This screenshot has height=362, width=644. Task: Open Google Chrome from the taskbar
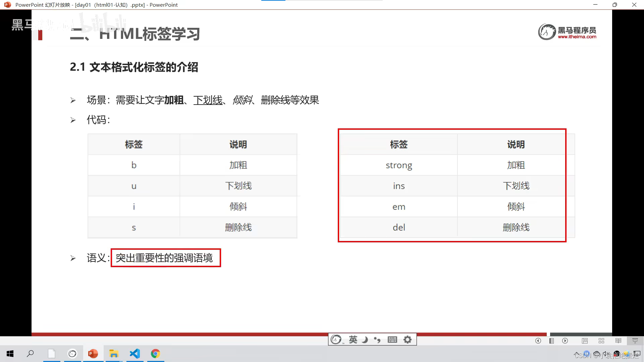155,354
